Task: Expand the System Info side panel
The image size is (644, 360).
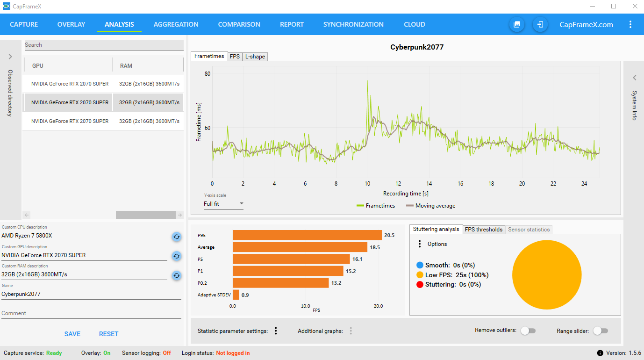Action: [x=634, y=78]
